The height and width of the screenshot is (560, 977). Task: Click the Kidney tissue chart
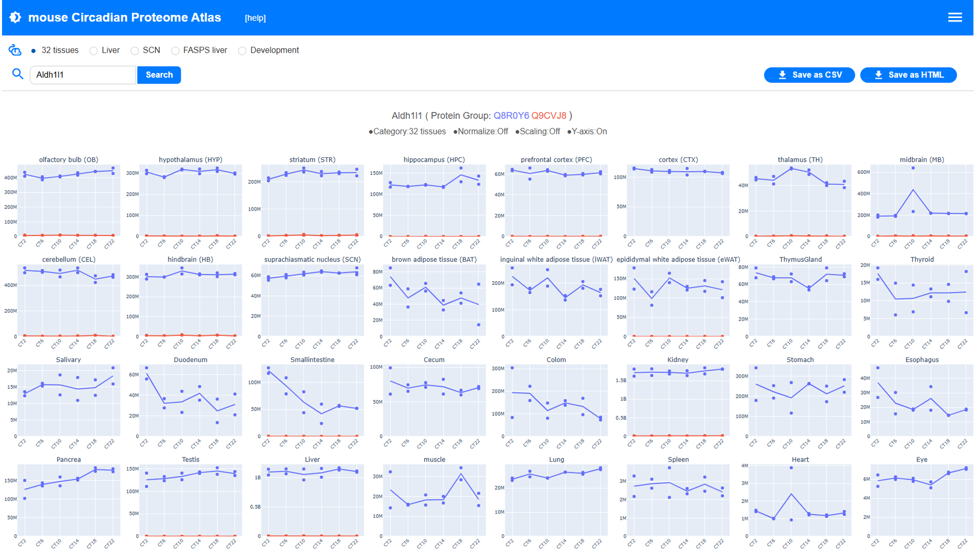pos(678,400)
